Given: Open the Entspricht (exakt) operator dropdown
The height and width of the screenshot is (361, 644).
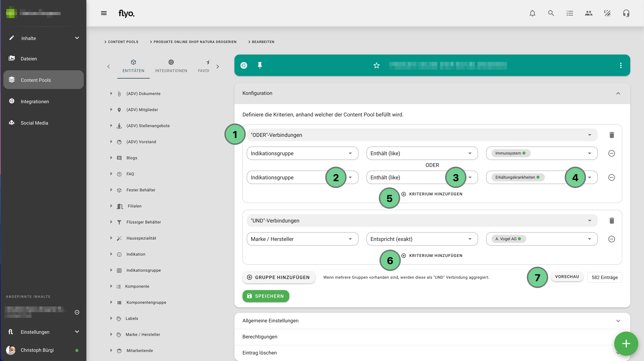Looking at the screenshot, I should (x=422, y=239).
